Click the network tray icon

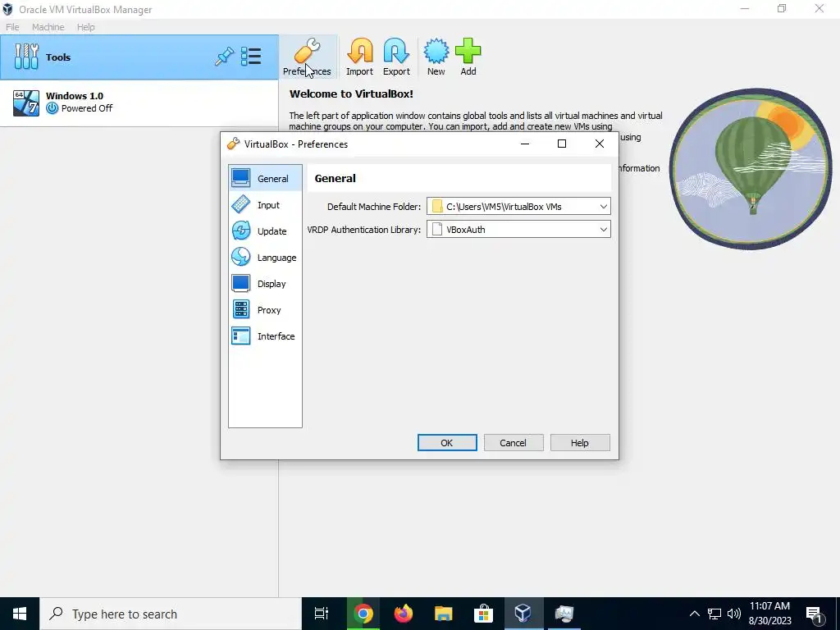point(714,614)
